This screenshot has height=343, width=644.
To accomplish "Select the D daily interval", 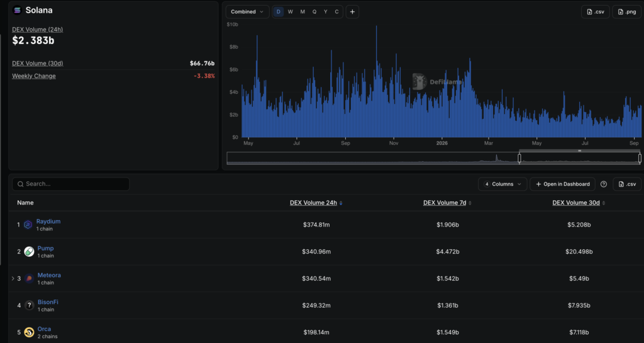I will [x=279, y=12].
